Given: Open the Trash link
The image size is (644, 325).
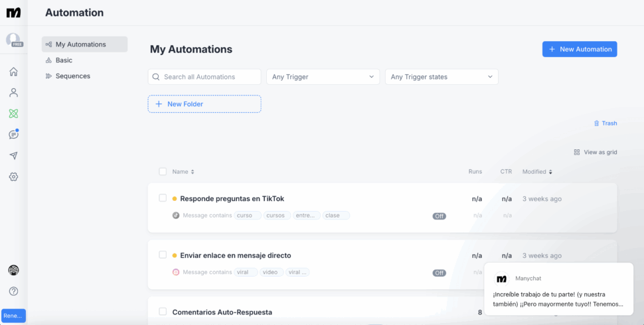Looking at the screenshot, I should coord(605,123).
